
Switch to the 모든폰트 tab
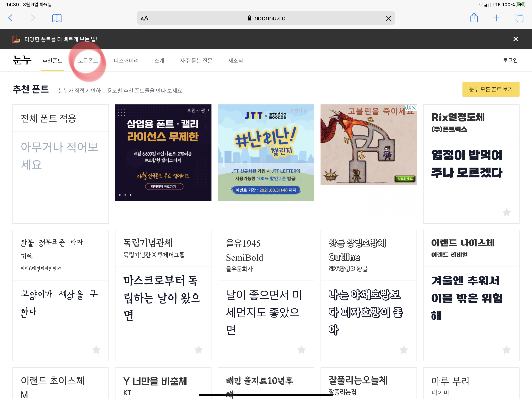click(x=88, y=61)
